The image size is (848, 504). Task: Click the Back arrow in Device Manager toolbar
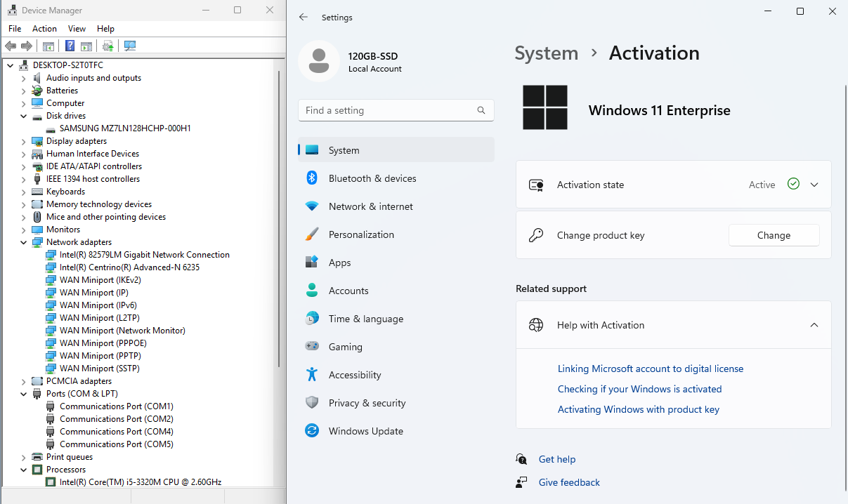click(11, 46)
